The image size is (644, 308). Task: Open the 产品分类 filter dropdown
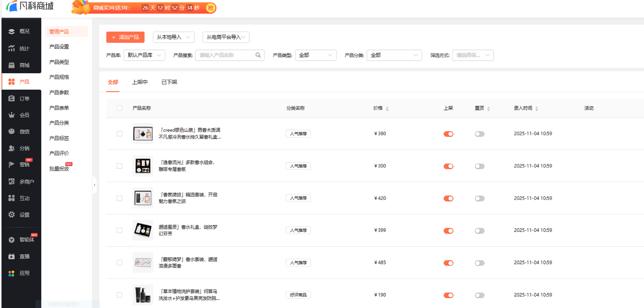pos(394,55)
